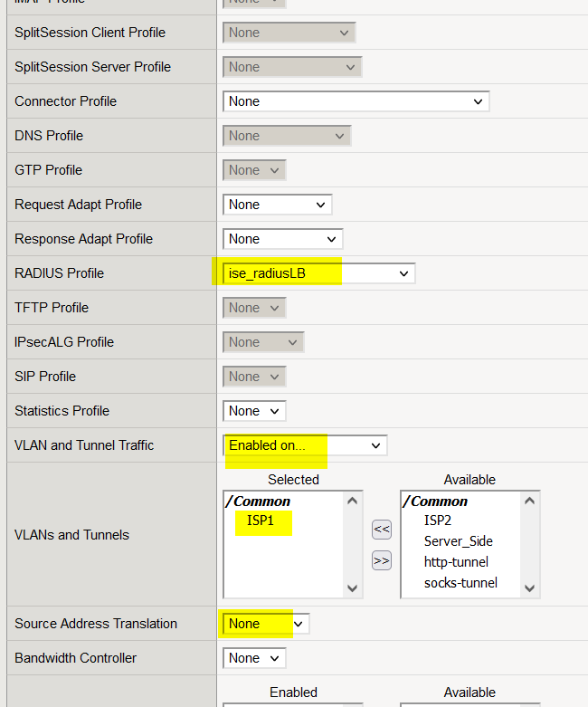588x707 pixels.
Task: Select Server_Side in the Available list
Action: point(459,541)
